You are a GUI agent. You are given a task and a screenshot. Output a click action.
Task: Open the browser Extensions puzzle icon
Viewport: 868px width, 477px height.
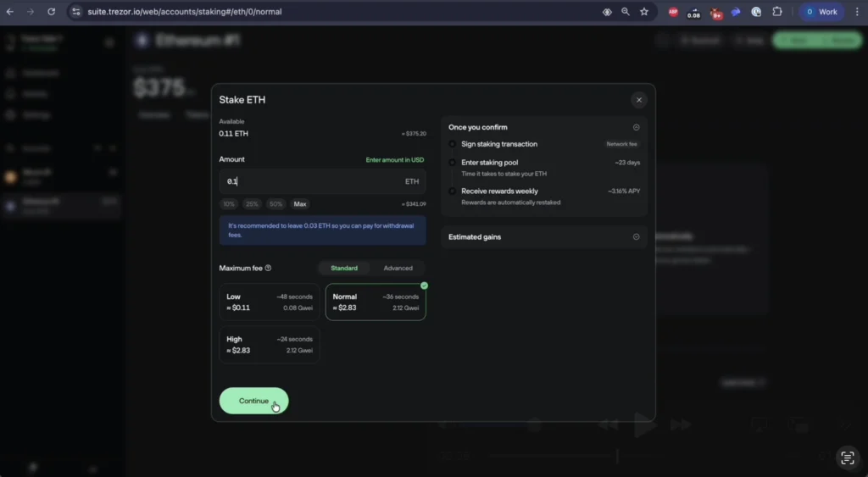776,12
